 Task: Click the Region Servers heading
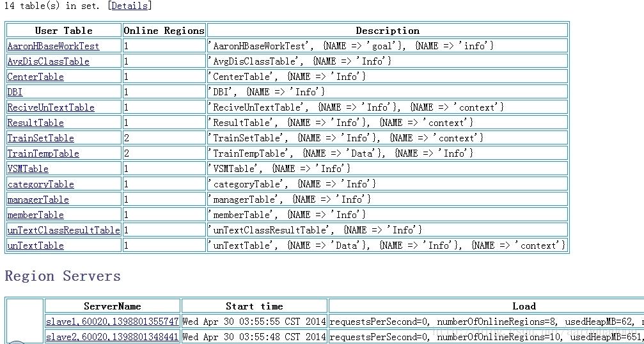63,276
